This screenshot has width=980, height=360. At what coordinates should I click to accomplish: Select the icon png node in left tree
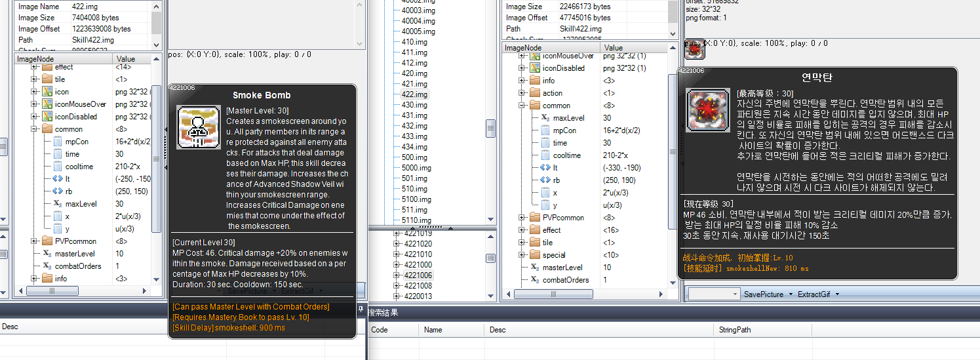62,92
